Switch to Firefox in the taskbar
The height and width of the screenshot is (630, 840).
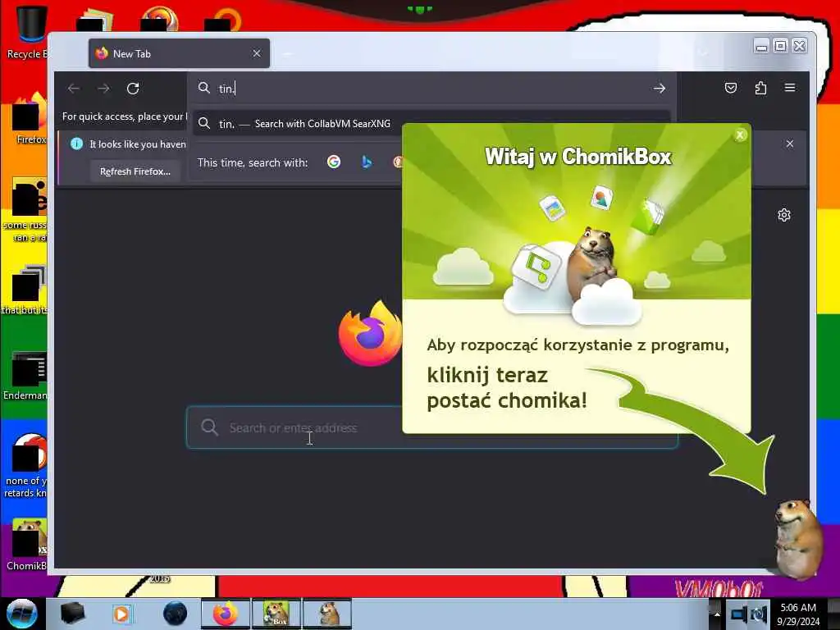pos(226,614)
